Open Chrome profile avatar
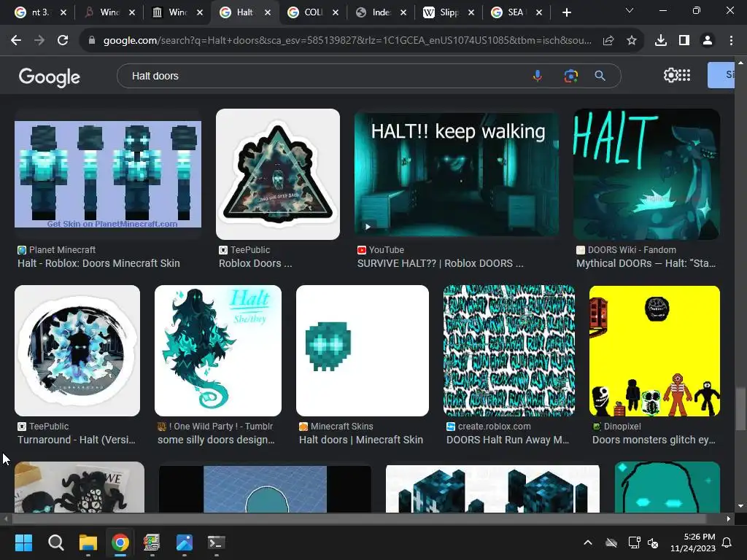The image size is (747, 560). click(x=708, y=41)
